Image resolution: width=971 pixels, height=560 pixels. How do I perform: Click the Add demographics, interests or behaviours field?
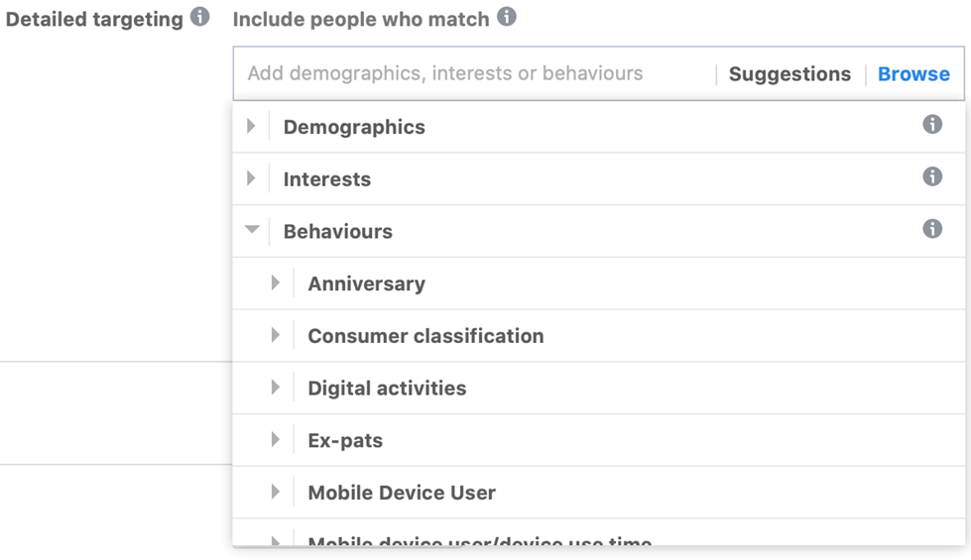(x=474, y=73)
